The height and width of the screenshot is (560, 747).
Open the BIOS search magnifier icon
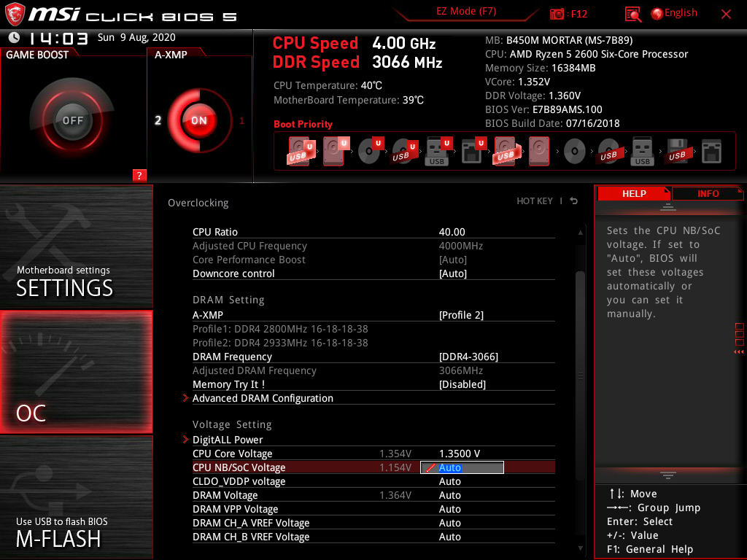(632, 15)
